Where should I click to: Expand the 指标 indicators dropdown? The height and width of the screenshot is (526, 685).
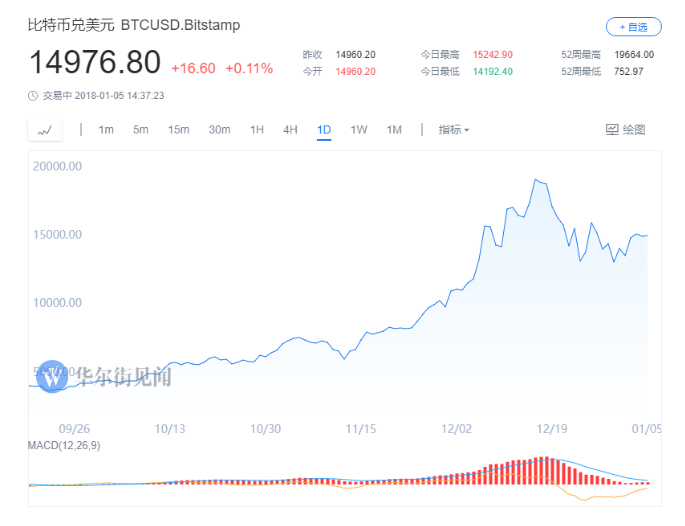click(x=454, y=130)
